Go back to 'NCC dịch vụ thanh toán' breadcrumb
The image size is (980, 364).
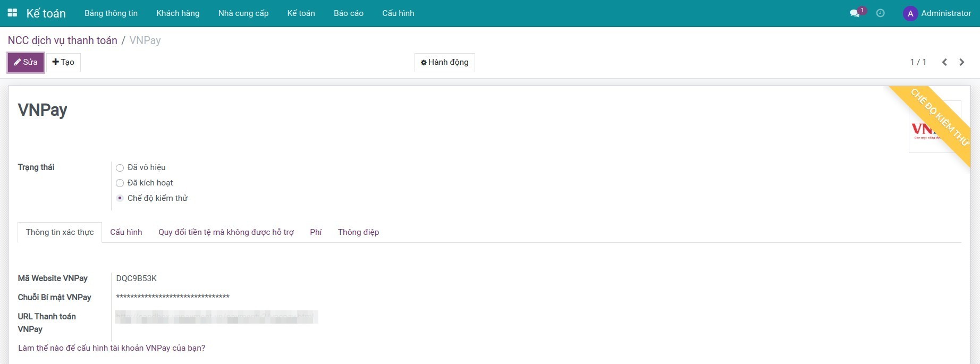tap(62, 40)
